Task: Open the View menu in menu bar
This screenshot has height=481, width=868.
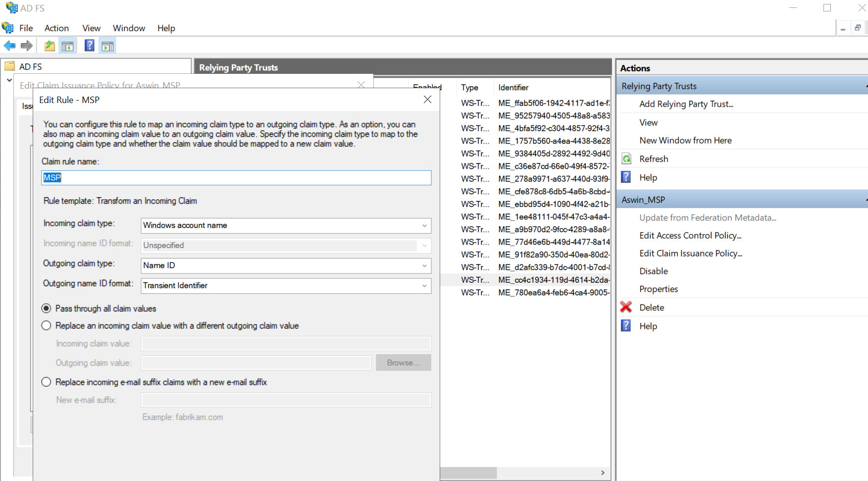Action: pos(91,28)
